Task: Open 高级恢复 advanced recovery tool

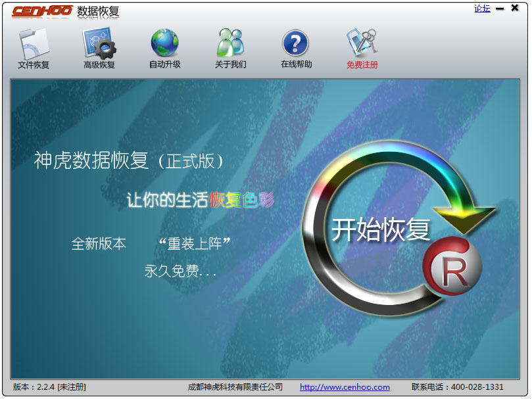Action: (x=99, y=49)
